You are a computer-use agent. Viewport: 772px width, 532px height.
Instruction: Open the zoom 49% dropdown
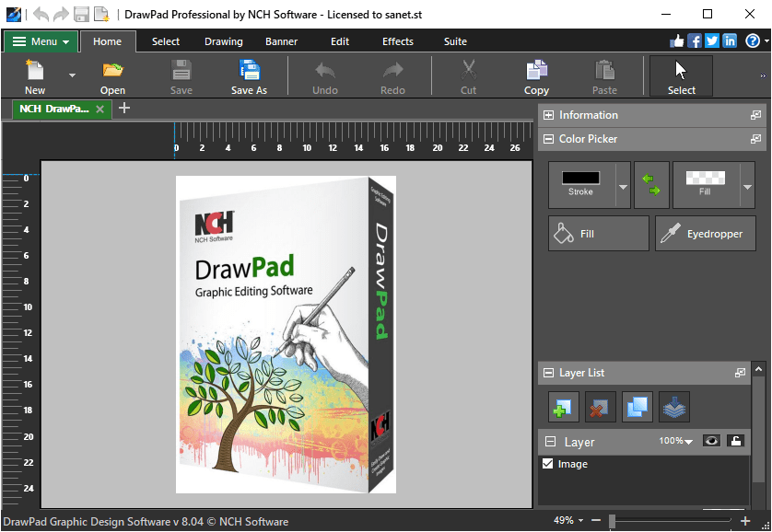581,520
